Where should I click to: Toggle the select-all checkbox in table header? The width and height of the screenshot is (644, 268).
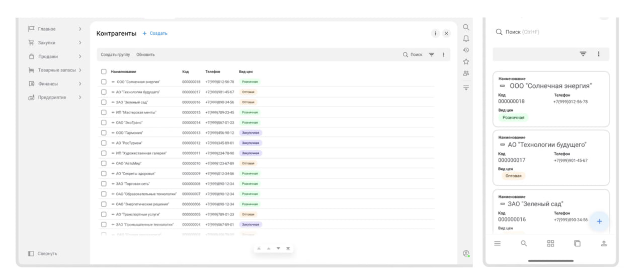point(104,72)
